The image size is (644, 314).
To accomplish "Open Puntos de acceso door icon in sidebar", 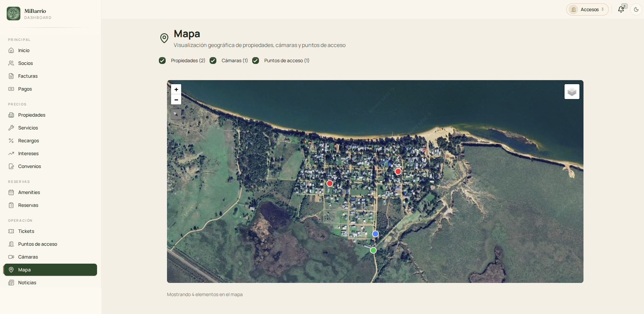I will coord(11,244).
